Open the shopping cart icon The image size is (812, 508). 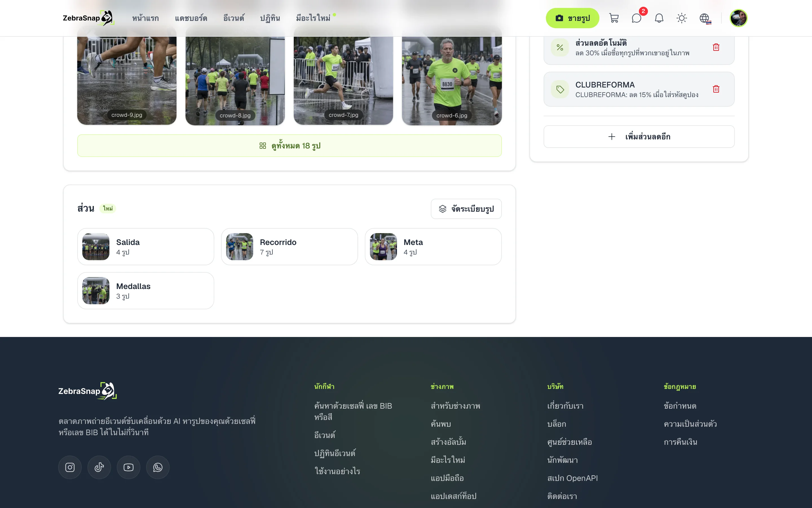614,18
